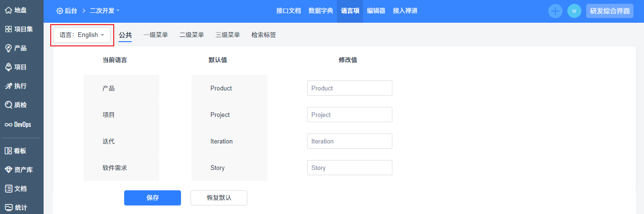The width and height of the screenshot is (644, 214).
Task: Click the blue plus create button
Action: (x=555, y=11)
